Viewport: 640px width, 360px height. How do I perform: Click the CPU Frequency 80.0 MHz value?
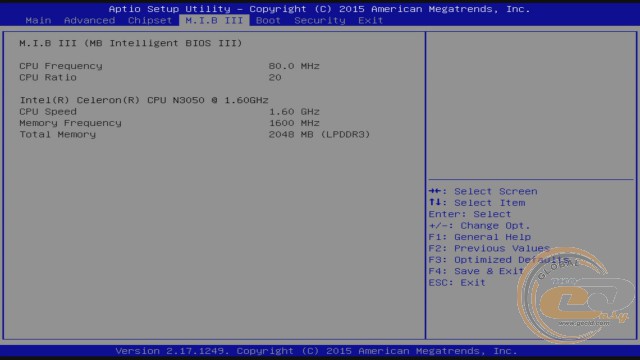click(294, 66)
